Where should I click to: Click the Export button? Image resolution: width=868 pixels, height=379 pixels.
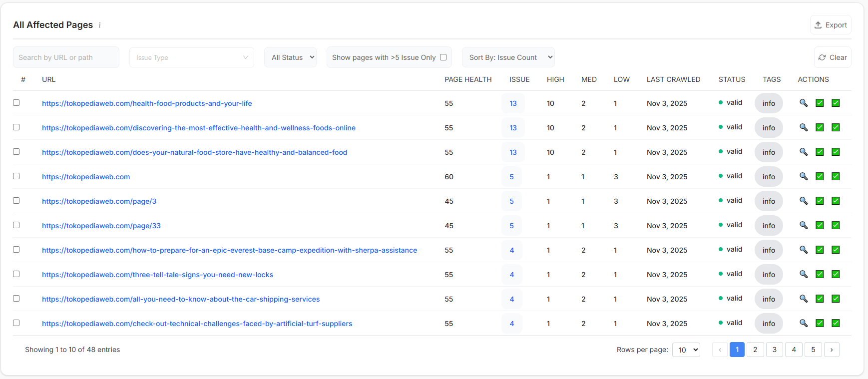831,25
